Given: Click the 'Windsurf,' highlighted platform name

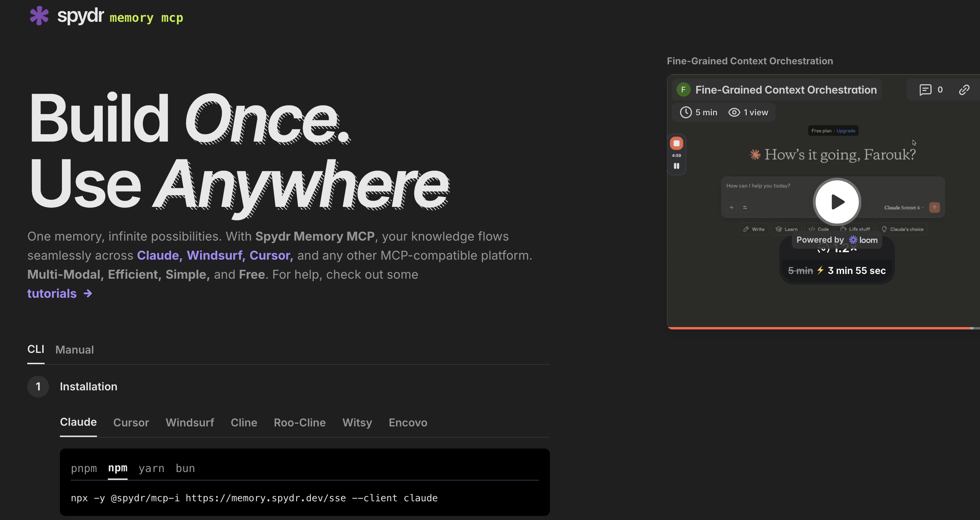Looking at the screenshot, I should (216, 255).
